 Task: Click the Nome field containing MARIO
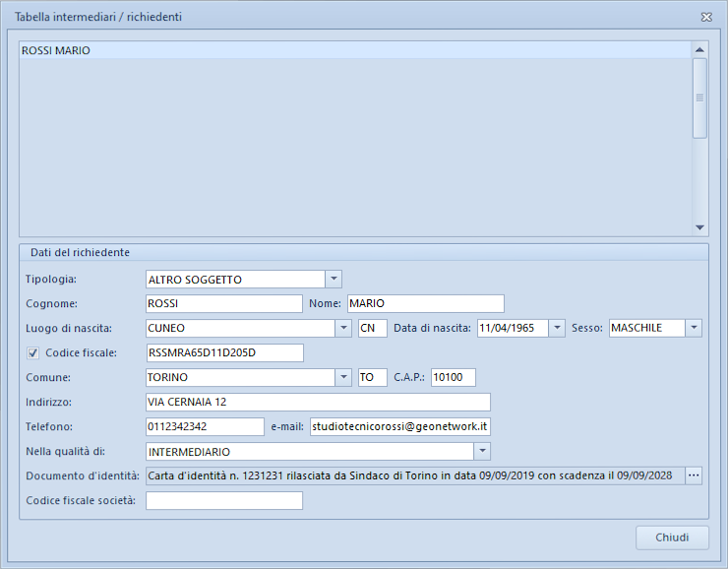pyautogui.click(x=426, y=304)
